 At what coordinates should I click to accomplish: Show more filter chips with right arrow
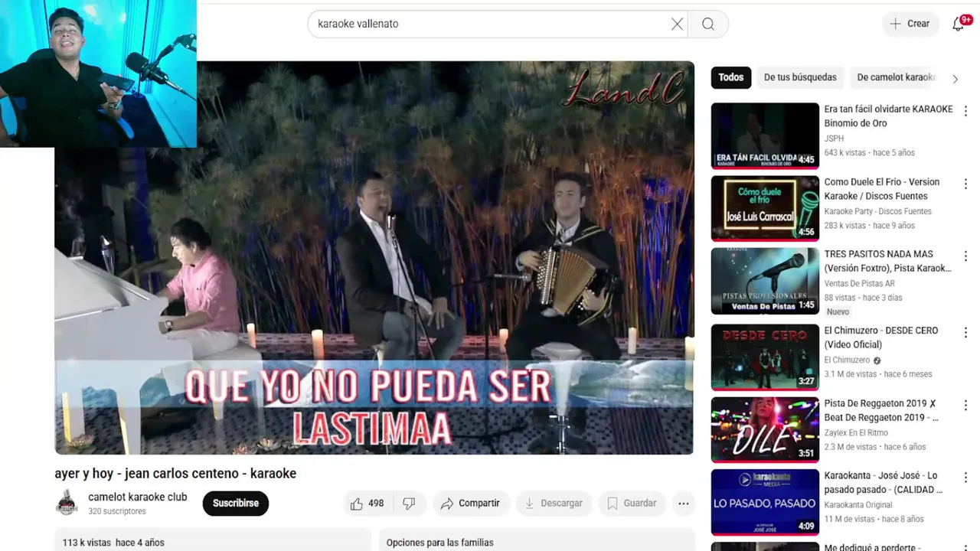pyautogui.click(x=955, y=78)
